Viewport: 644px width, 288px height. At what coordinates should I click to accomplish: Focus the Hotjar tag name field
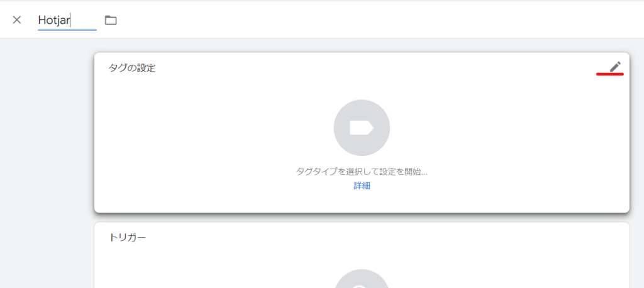point(67,21)
